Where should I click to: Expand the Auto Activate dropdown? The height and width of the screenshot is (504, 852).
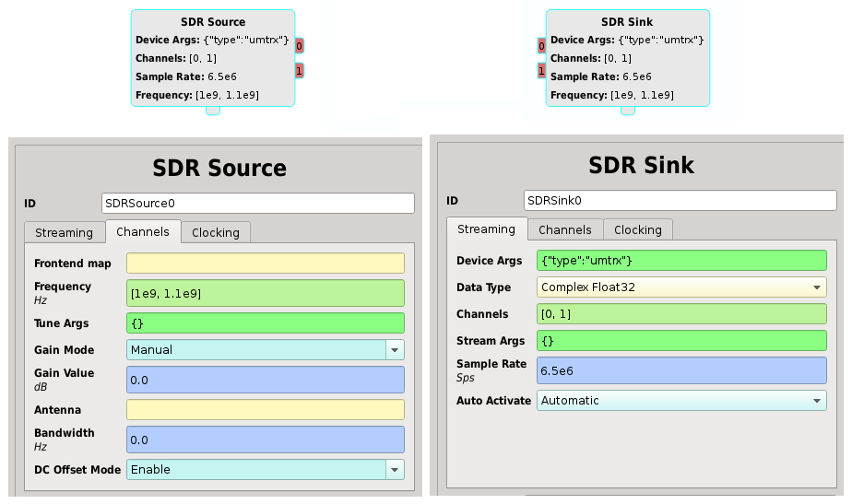681,401
